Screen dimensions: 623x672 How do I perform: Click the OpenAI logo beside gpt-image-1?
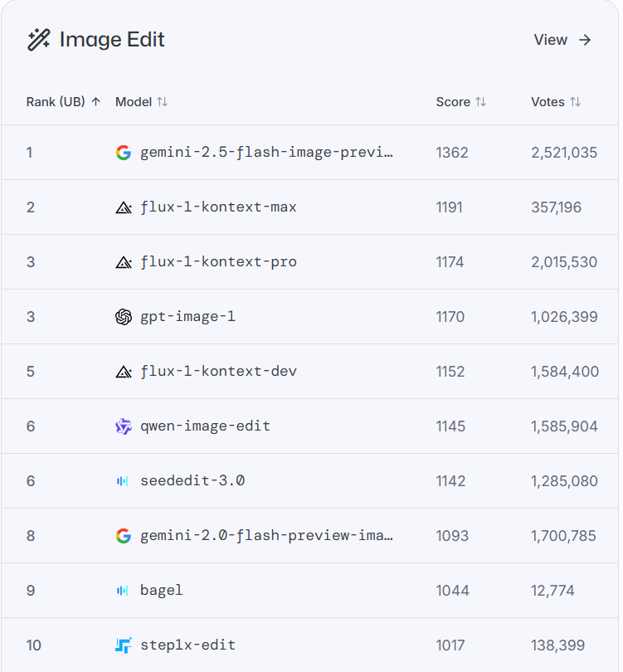tap(124, 317)
